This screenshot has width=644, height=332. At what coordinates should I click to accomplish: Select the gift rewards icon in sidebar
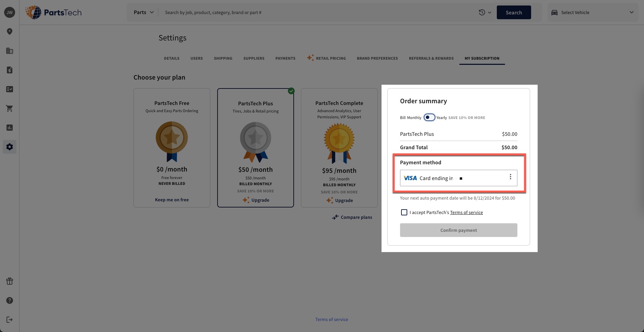9,281
